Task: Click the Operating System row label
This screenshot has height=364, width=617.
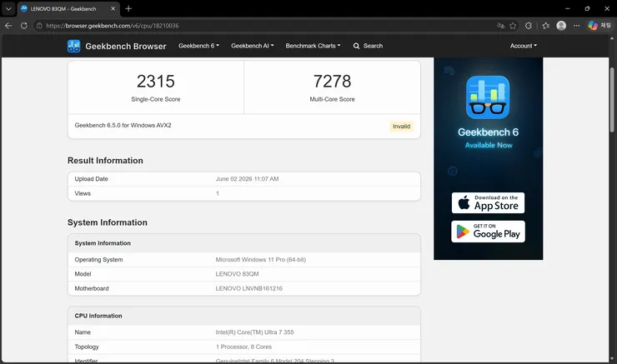Action: point(98,260)
